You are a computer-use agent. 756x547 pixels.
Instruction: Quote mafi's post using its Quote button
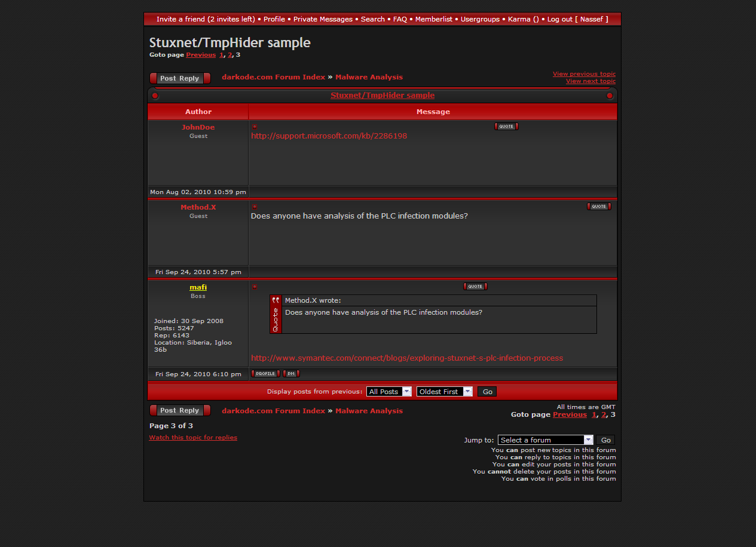pos(475,287)
